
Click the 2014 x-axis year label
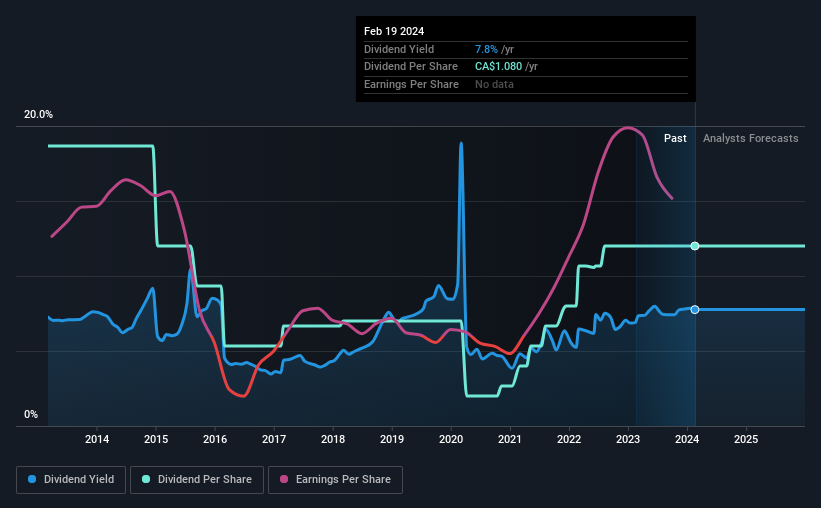97,439
